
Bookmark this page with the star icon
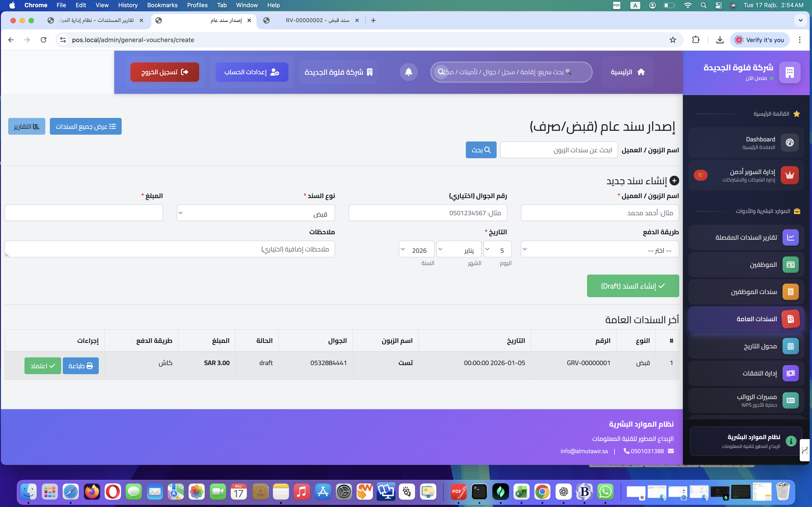point(672,40)
